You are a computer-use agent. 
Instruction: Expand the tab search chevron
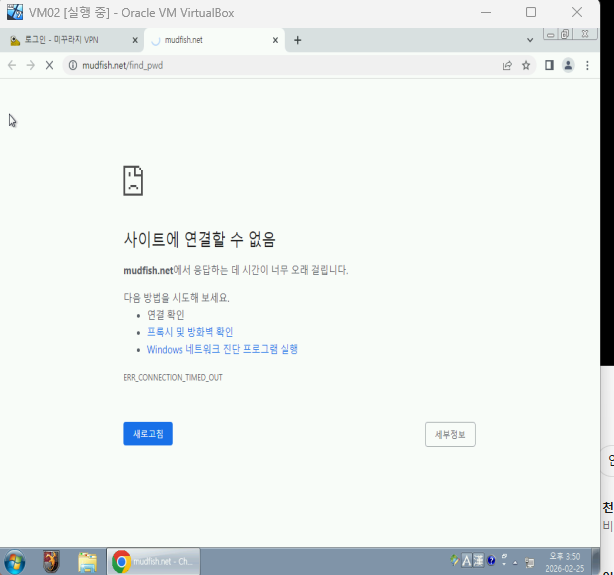pyautogui.click(x=530, y=40)
